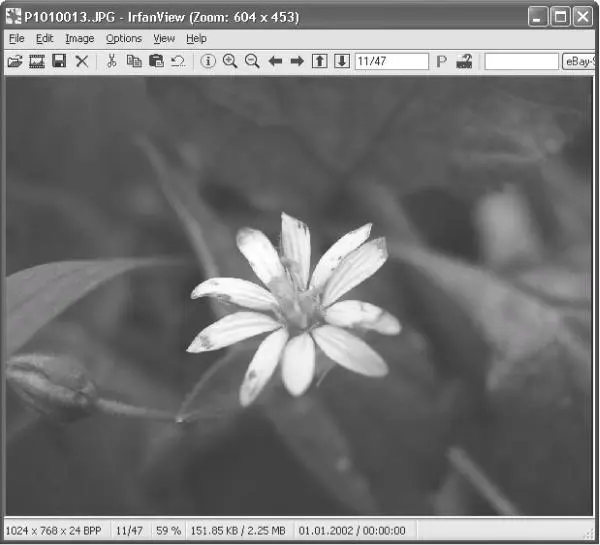The width and height of the screenshot is (600, 545).
Task: Cut the selection with the scissors icon
Action: (112, 61)
